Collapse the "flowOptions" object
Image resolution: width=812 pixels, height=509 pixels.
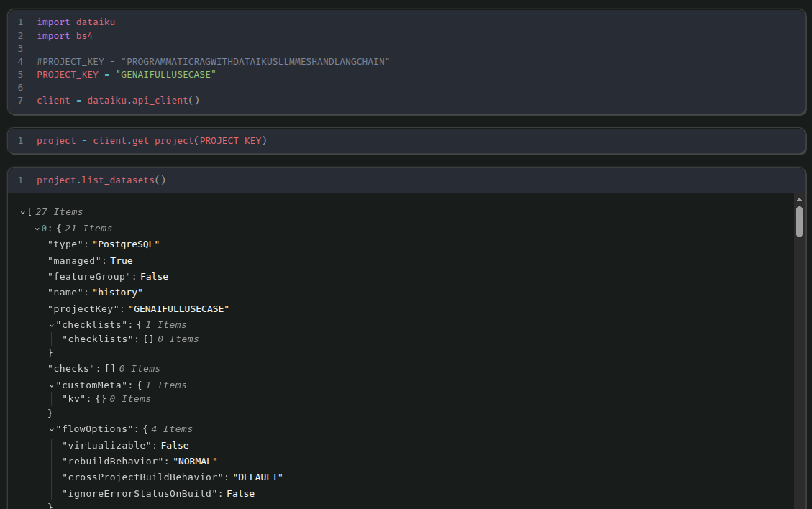(x=52, y=430)
